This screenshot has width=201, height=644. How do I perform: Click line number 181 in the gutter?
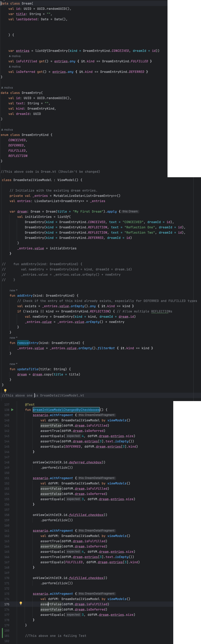click(7, 636)
